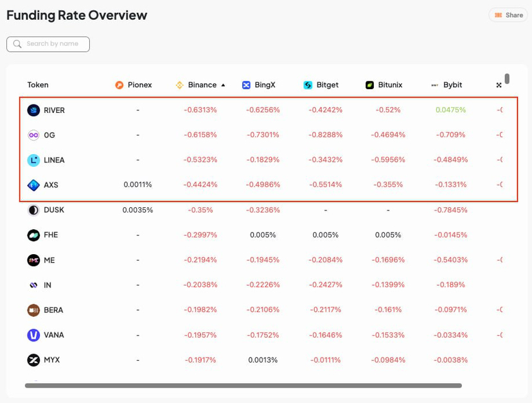Click the DUSK token icon
The image size is (532, 403).
33,210
